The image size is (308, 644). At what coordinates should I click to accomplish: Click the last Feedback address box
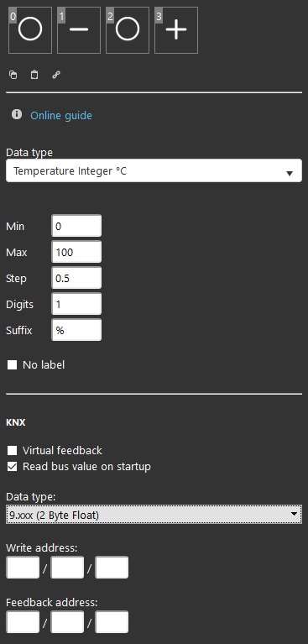click(112, 622)
